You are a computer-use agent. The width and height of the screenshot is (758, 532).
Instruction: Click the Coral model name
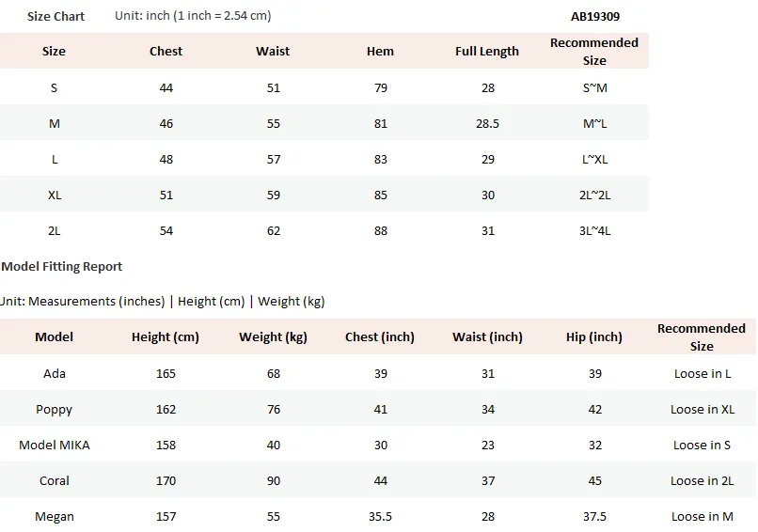pyautogui.click(x=55, y=481)
